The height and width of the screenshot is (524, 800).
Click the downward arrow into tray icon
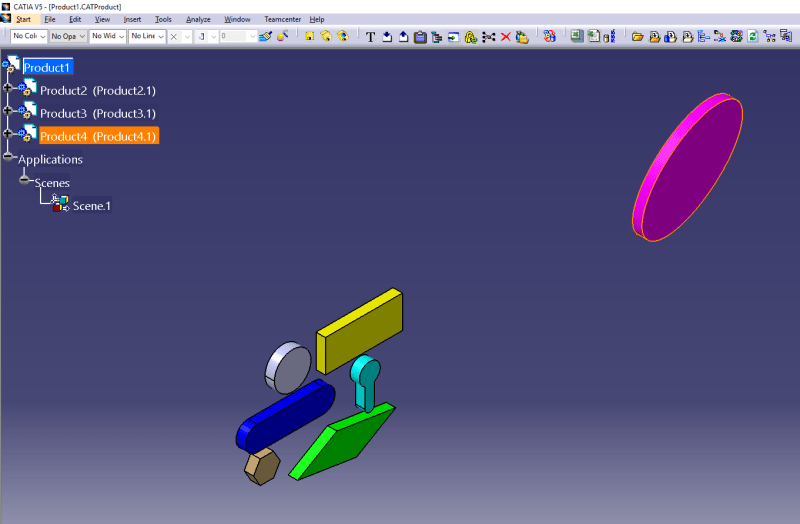click(387, 37)
